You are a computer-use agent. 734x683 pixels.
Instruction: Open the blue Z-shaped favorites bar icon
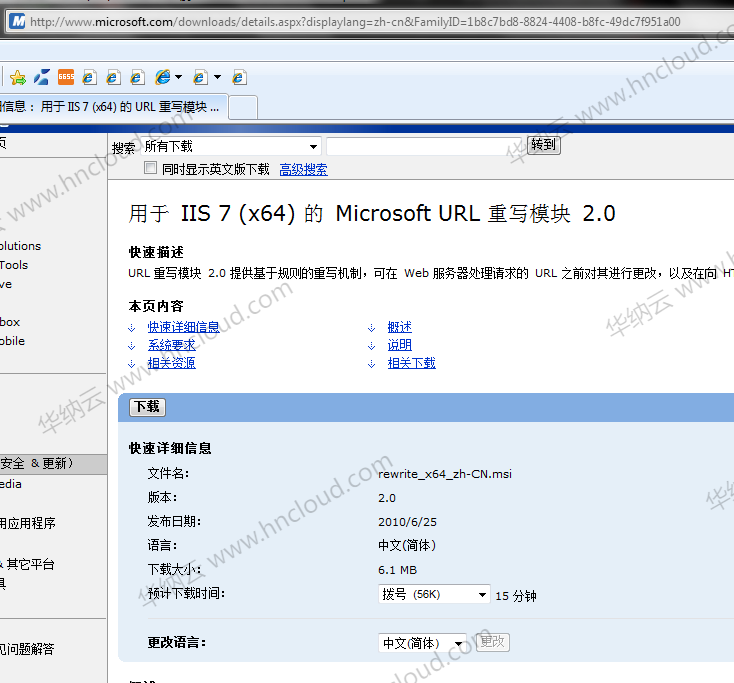[42, 77]
